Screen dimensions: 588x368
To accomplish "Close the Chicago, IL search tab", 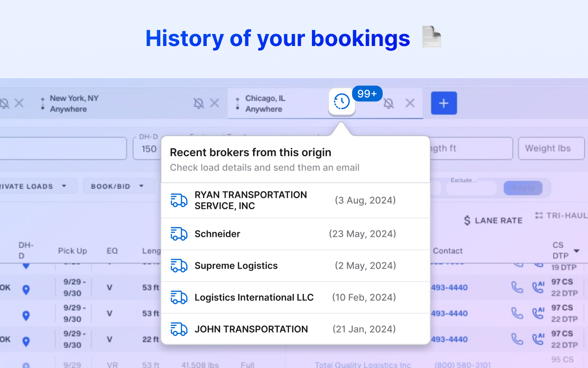I will point(410,103).
